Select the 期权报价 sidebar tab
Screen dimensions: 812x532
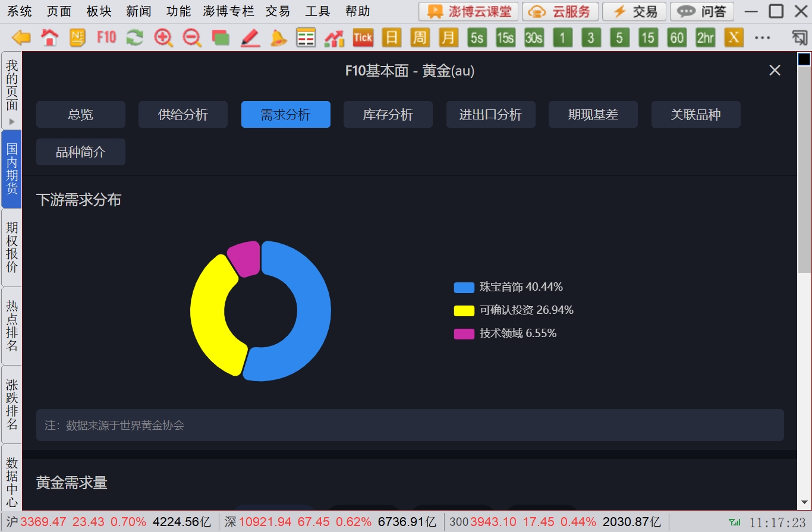(x=12, y=247)
